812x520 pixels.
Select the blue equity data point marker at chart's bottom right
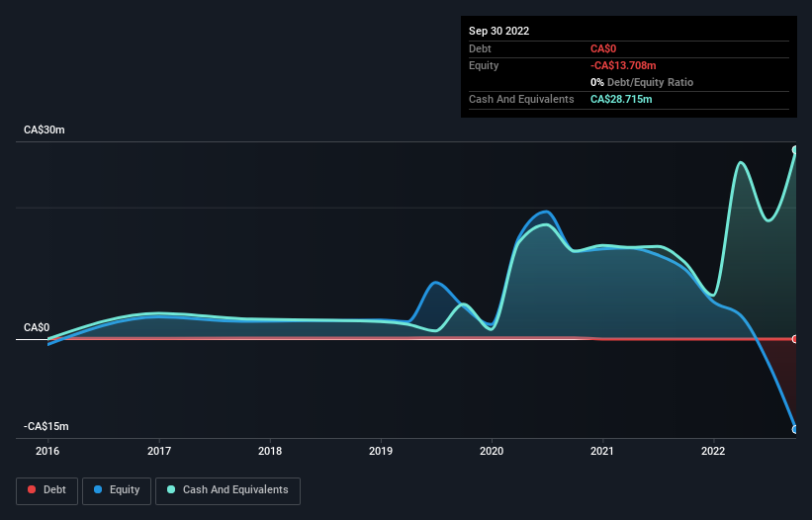795,429
